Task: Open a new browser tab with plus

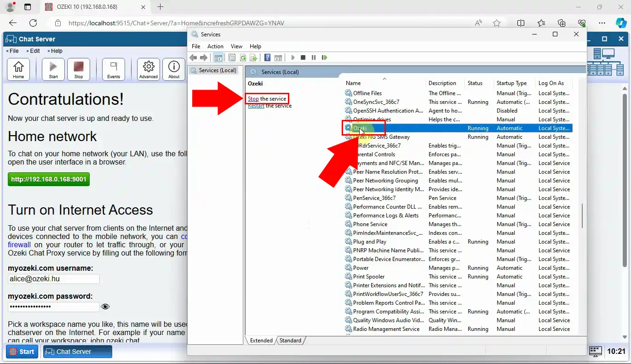Action: [160, 7]
